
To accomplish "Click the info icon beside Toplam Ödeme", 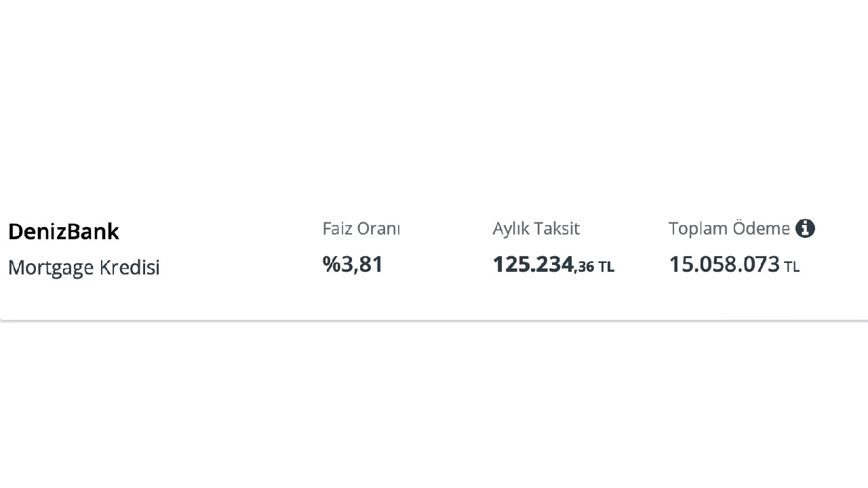I will coord(805,228).
